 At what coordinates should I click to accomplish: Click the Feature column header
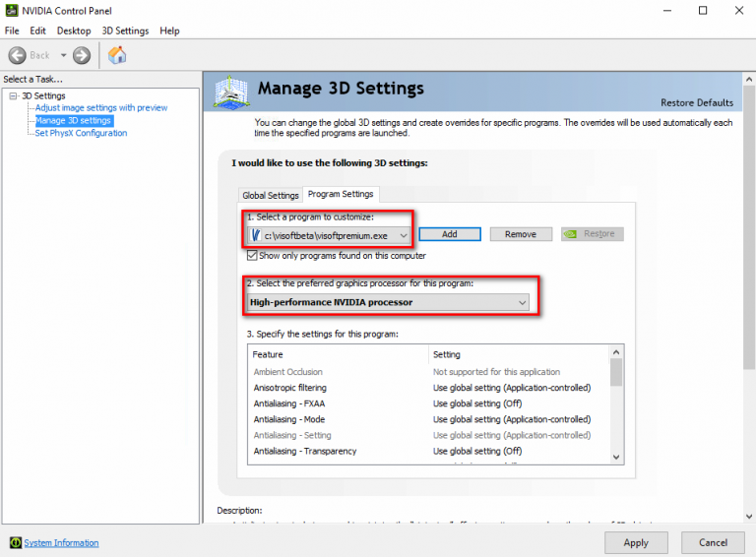(x=338, y=354)
